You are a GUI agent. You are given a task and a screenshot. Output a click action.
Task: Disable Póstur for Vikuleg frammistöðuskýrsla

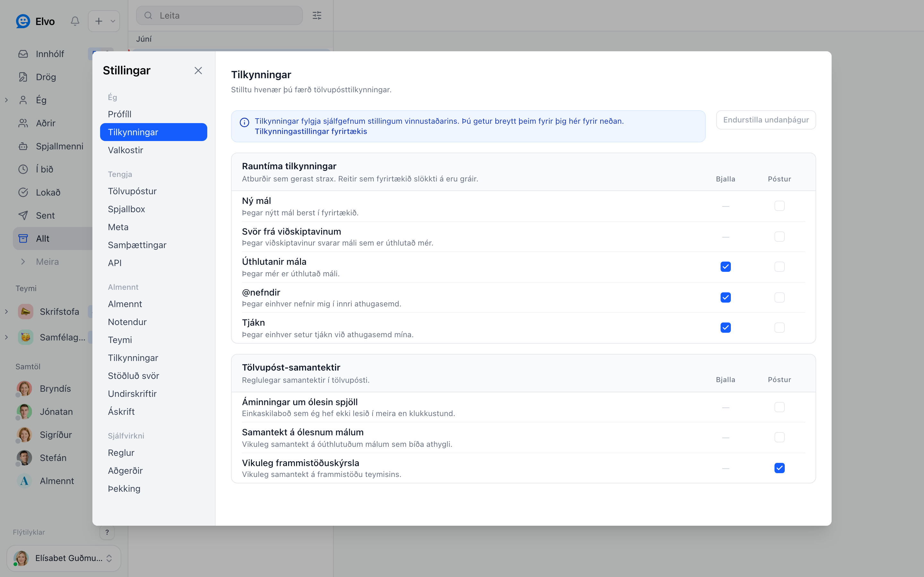[779, 468]
